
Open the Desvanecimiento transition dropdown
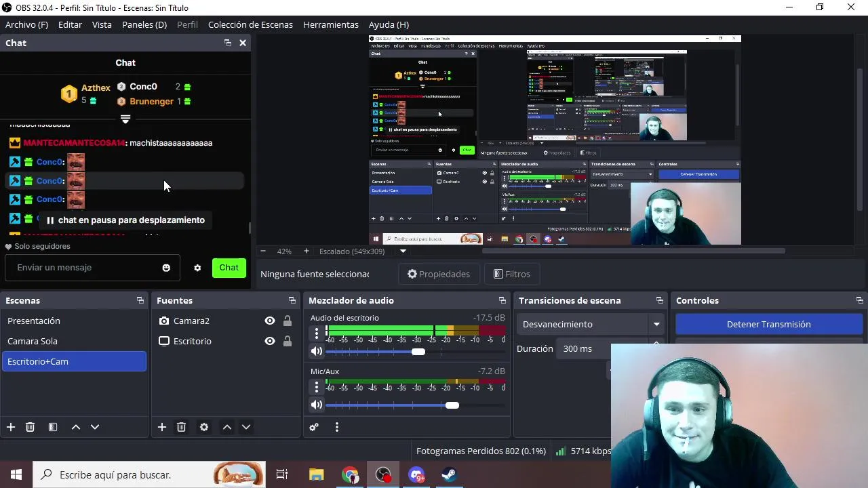[x=590, y=324]
